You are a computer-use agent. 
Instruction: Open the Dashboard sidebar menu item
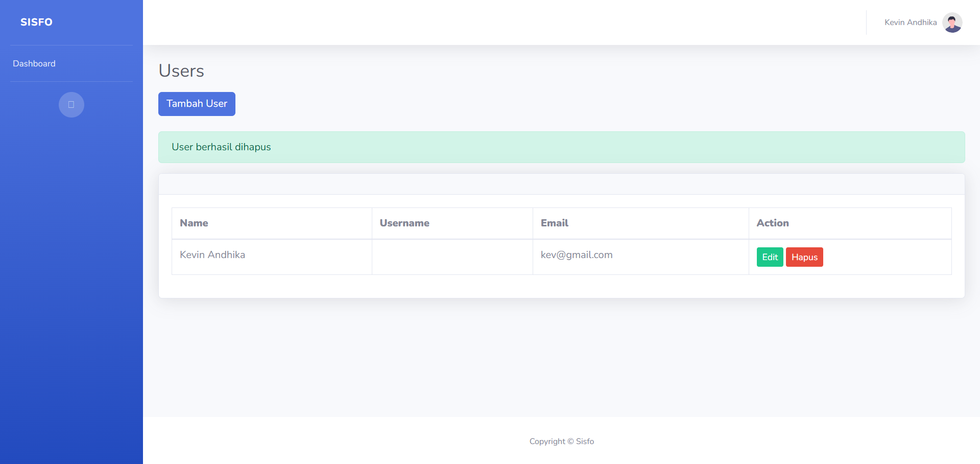(34, 63)
